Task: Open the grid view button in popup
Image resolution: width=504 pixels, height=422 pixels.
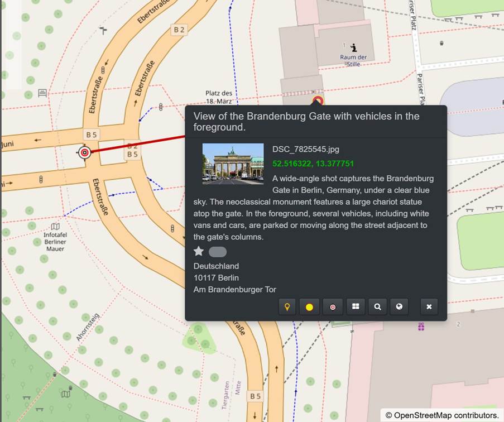Action: coord(356,306)
